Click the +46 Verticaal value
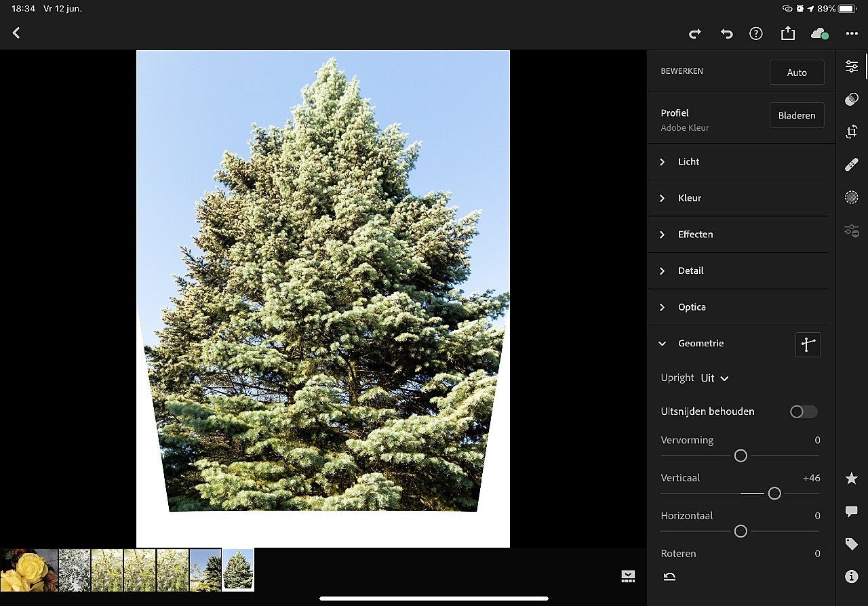 click(812, 478)
